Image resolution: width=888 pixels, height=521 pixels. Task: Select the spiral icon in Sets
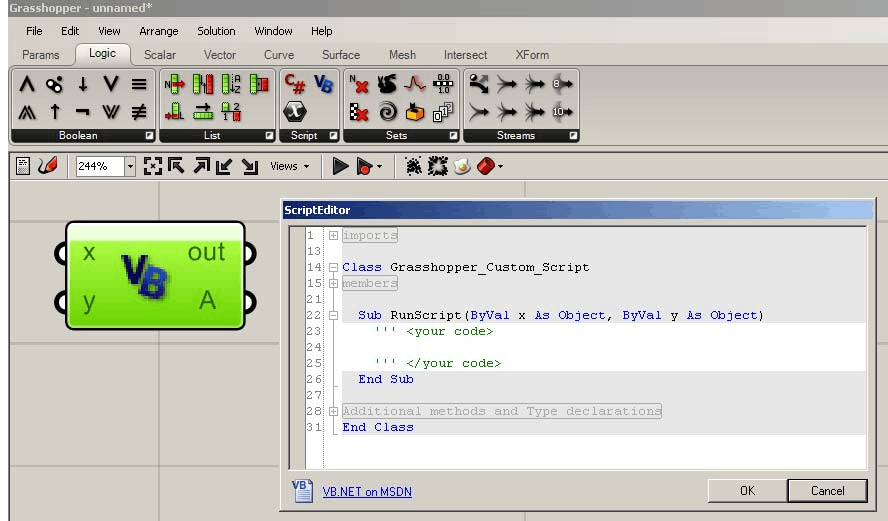(387, 112)
